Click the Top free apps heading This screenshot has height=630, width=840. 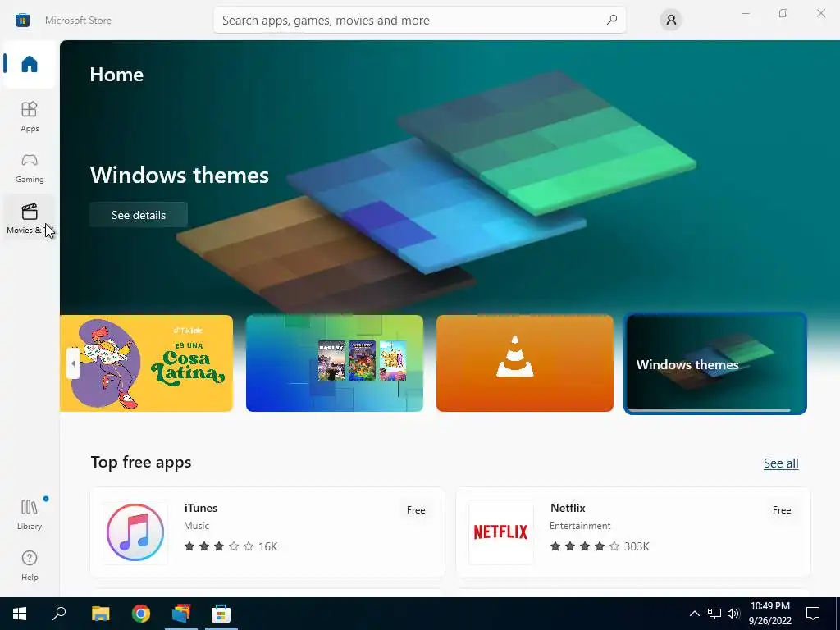click(x=141, y=463)
